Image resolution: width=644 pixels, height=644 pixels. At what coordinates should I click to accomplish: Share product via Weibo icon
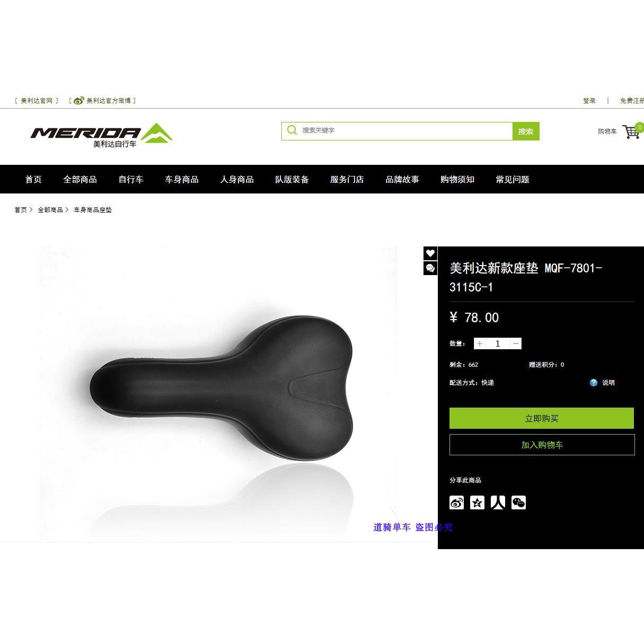click(x=457, y=502)
